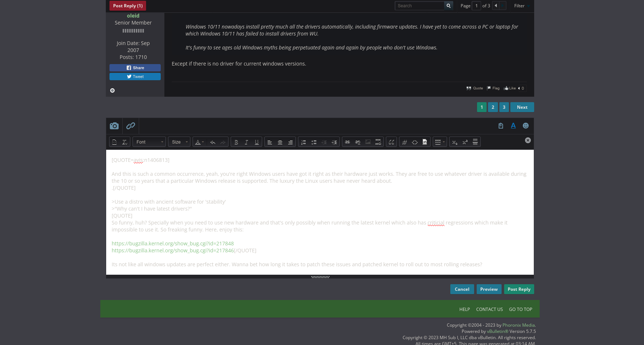Click the Unlink icon in the toolbar

(358, 142)
